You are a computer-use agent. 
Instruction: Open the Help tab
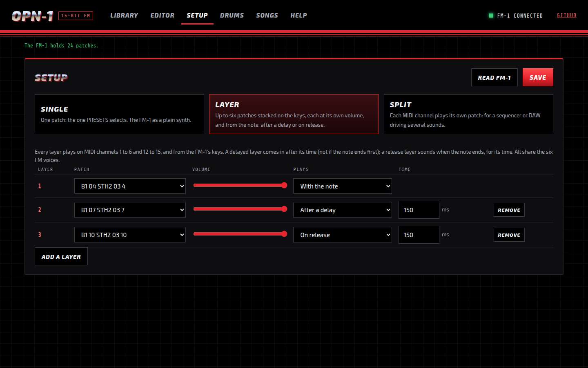(x=298, y=16)
